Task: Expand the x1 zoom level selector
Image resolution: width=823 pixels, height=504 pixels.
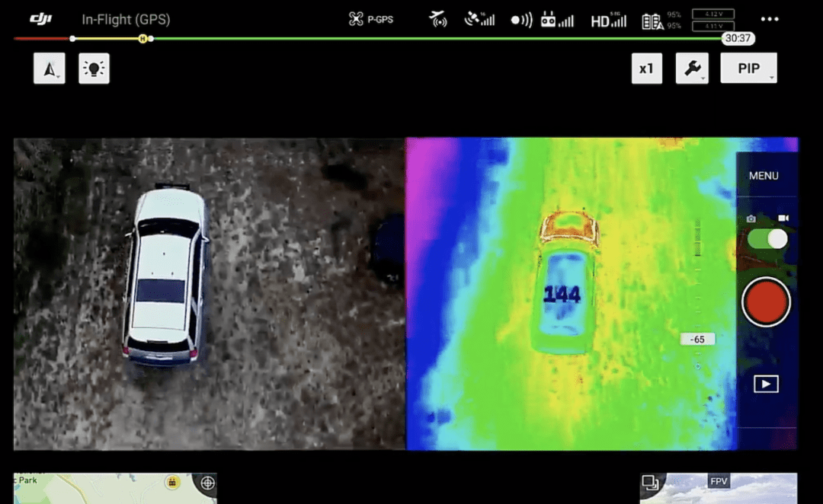Action: coord(646,68)
